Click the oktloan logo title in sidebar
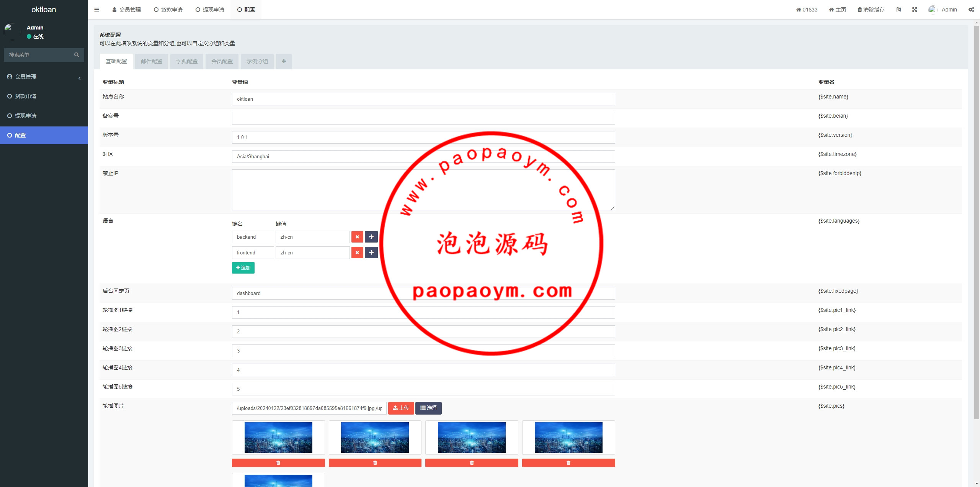The image size is (980, 487). 44,10
